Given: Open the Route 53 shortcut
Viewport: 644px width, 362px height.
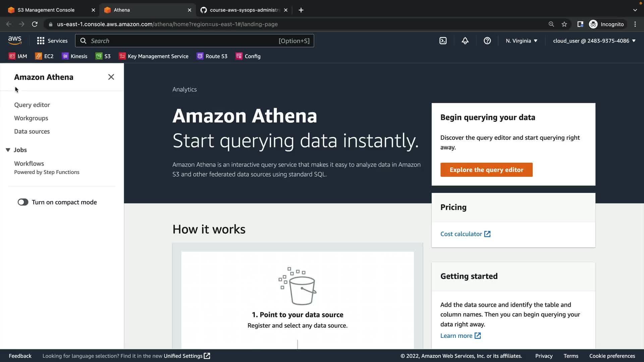Looking at the screenshot, I should point(212,56).
